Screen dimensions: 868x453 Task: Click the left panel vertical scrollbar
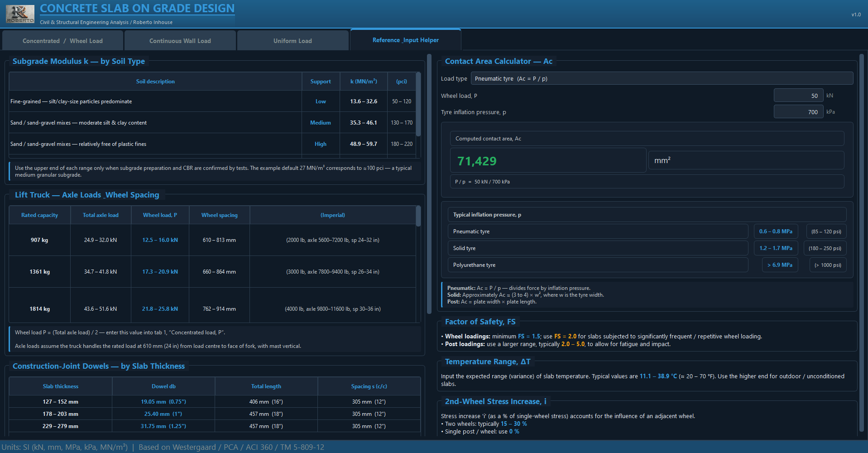tap(429, 184)
